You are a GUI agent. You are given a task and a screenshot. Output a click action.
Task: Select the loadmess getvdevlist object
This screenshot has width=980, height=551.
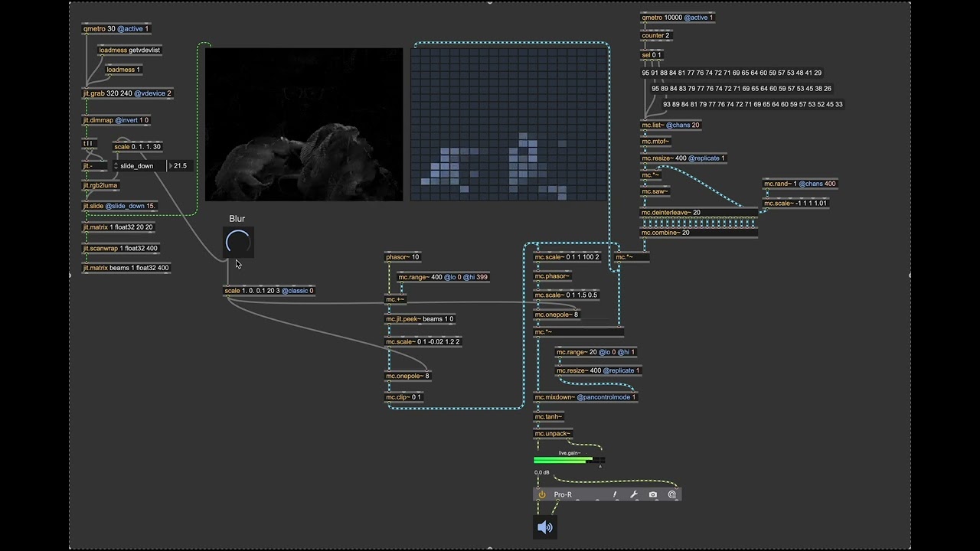[x=130, y=50]
